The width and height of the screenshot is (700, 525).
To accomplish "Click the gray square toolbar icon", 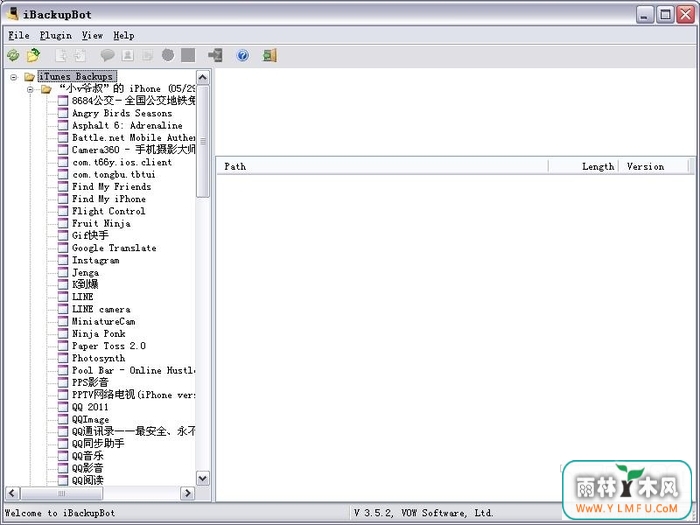I will [188, 55].
